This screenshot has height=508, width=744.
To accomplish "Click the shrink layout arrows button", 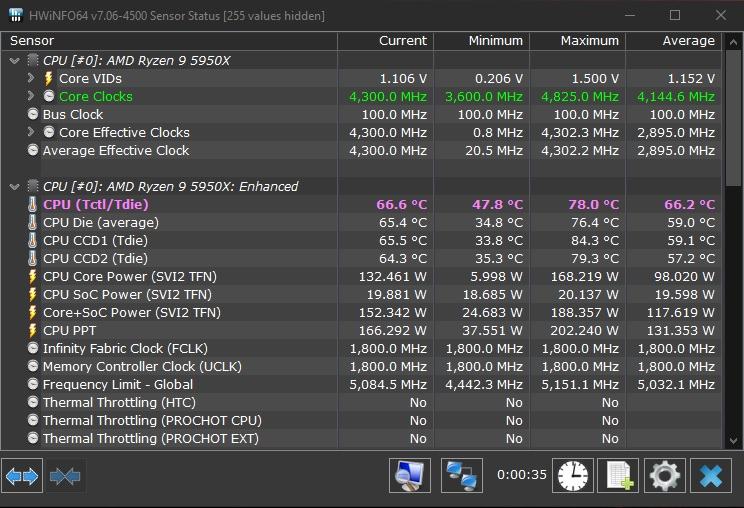I will (65, 476).
